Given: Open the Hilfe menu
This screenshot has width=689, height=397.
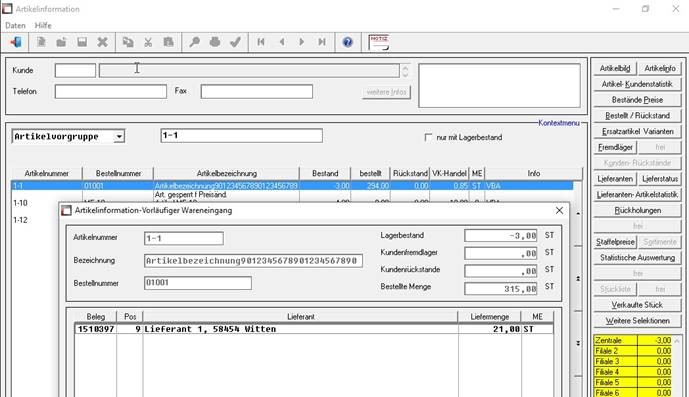Looking at the screenshot, I should click(43, 25).
